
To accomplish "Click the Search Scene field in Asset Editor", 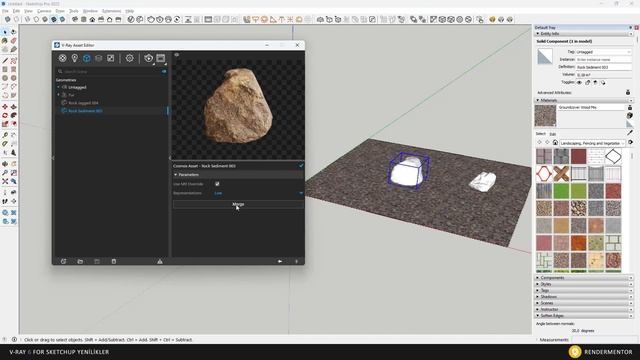I will 111,71.
